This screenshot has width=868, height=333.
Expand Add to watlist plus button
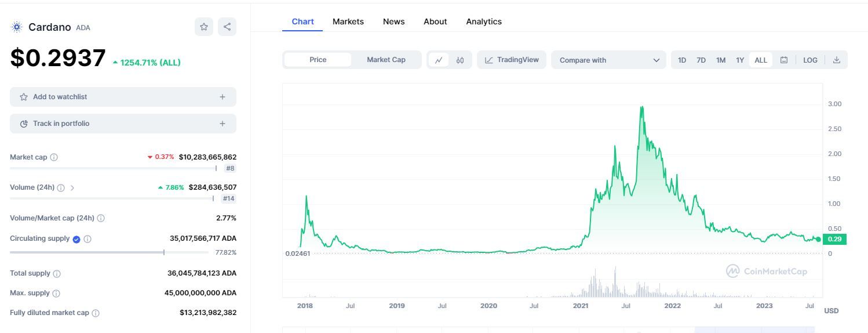[x=223, y=97]
